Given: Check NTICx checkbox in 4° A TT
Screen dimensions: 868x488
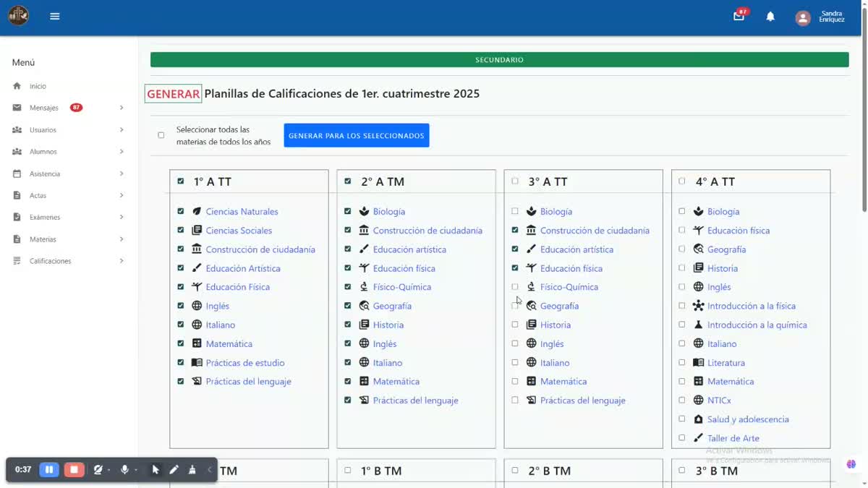Looking at the screenshot, I should click(x=682, y=400).
